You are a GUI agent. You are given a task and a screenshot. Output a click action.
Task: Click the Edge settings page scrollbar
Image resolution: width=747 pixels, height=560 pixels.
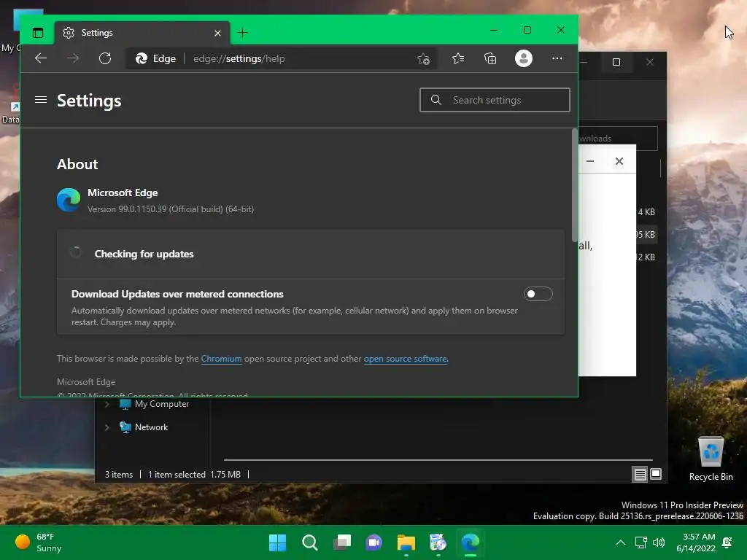(x=575, y=186)
